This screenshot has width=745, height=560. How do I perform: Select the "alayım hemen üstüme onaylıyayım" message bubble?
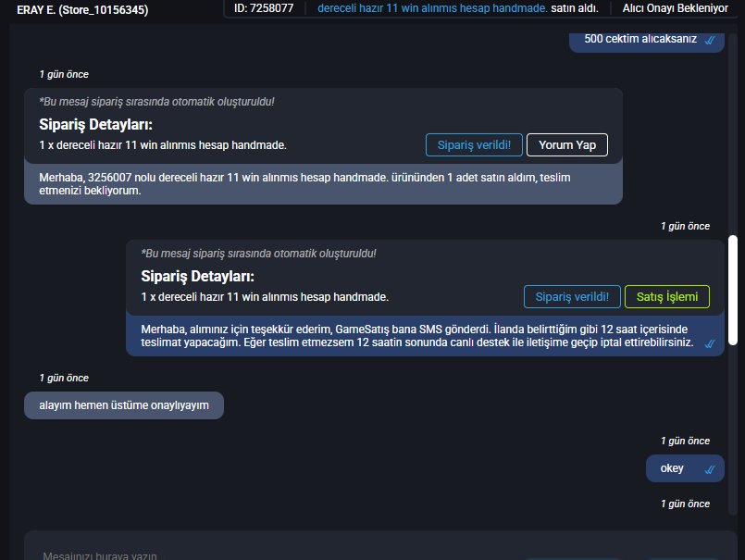(x=124, y=405)
